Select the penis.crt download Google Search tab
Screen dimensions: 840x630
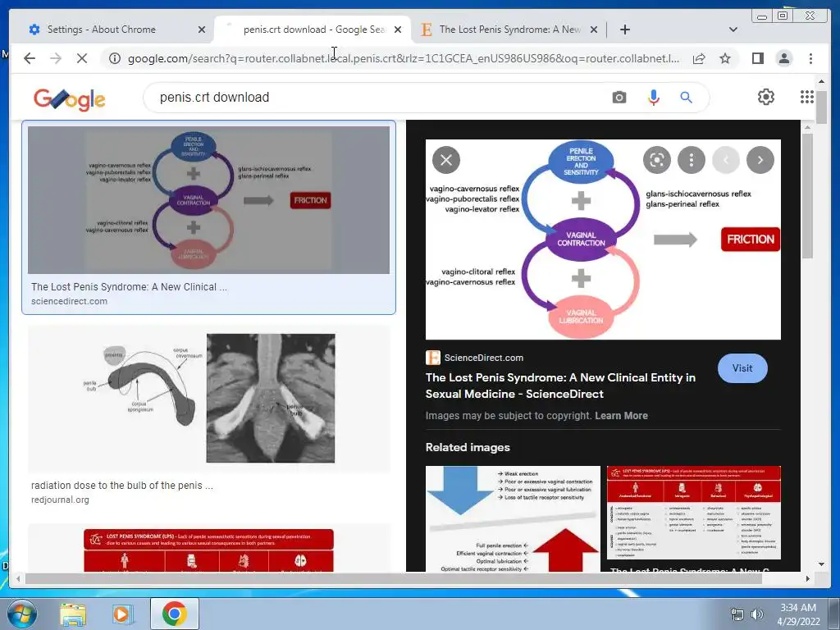click(x=313, y=30)
